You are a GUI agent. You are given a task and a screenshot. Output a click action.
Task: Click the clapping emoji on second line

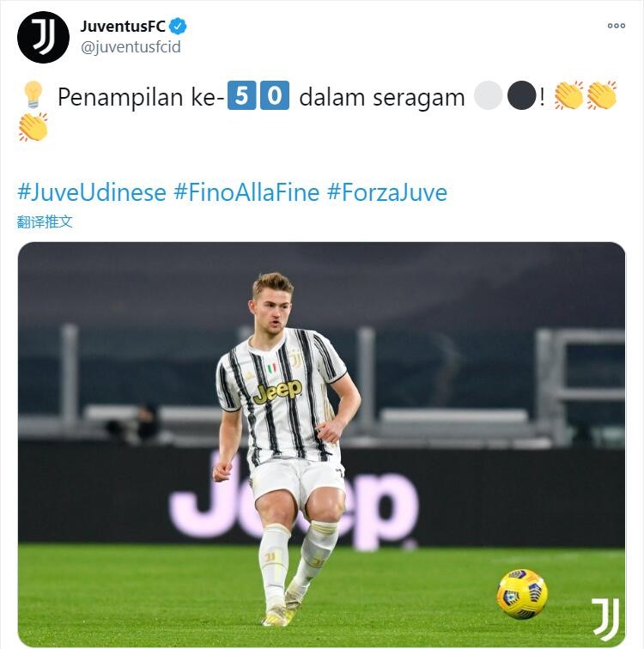(33, 127)
